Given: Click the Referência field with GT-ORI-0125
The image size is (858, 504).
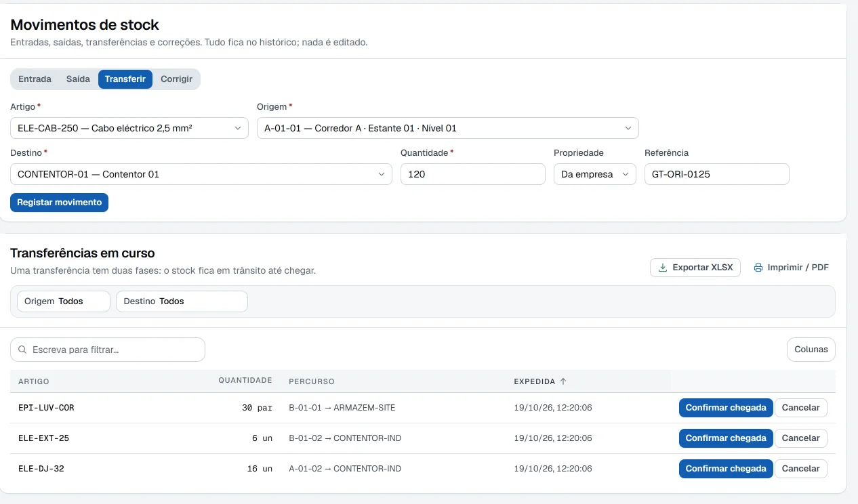Looking at the screenshot, I should coord(717,174).
